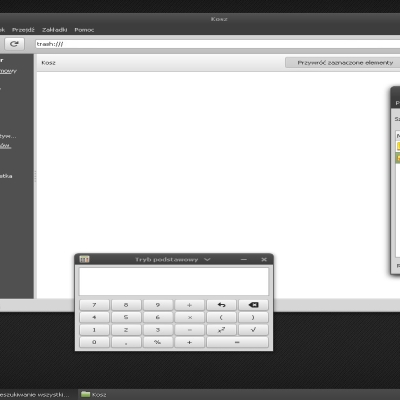Click the calculator display field
400x400 pixels.
point(174,281)
